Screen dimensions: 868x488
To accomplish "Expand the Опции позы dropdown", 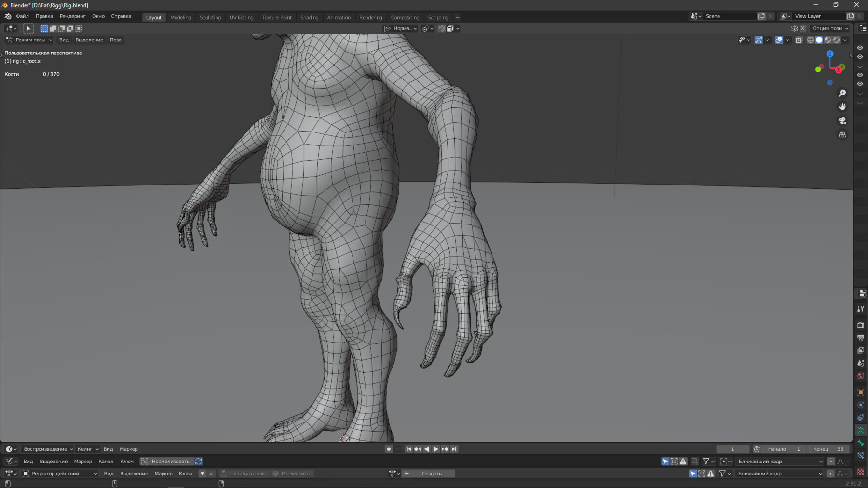I will pos(830,28).
